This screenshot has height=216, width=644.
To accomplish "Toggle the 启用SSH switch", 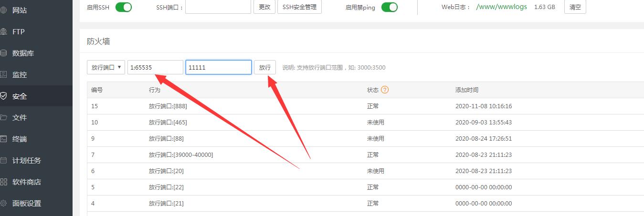I will click(x=124, y=7).
